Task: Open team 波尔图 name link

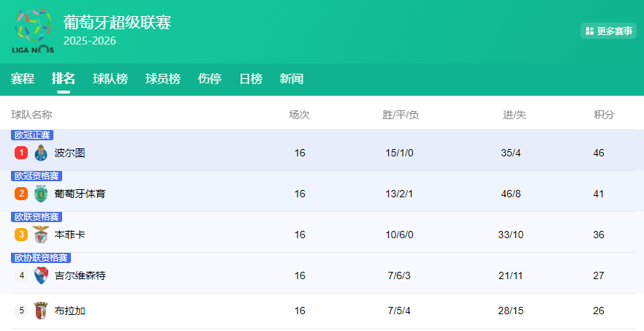Action: pyautogui.click(x=70, y=153)
